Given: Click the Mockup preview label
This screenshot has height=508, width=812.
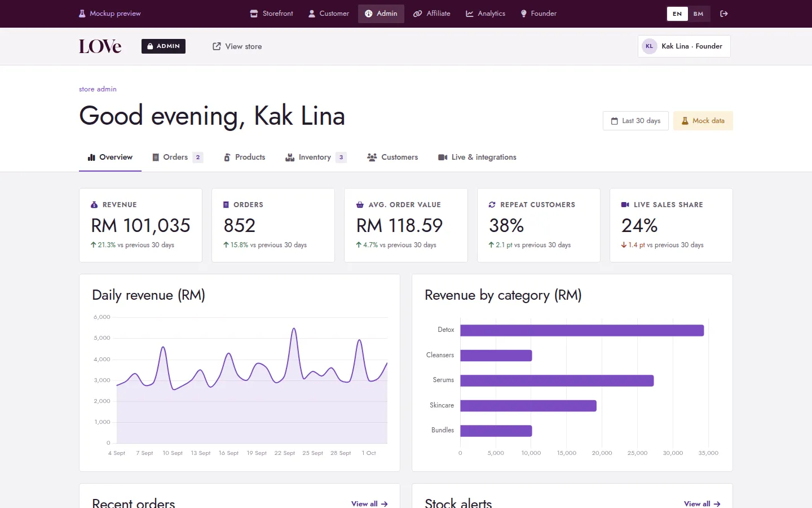Looking at the screenshot, I should 115,14.
